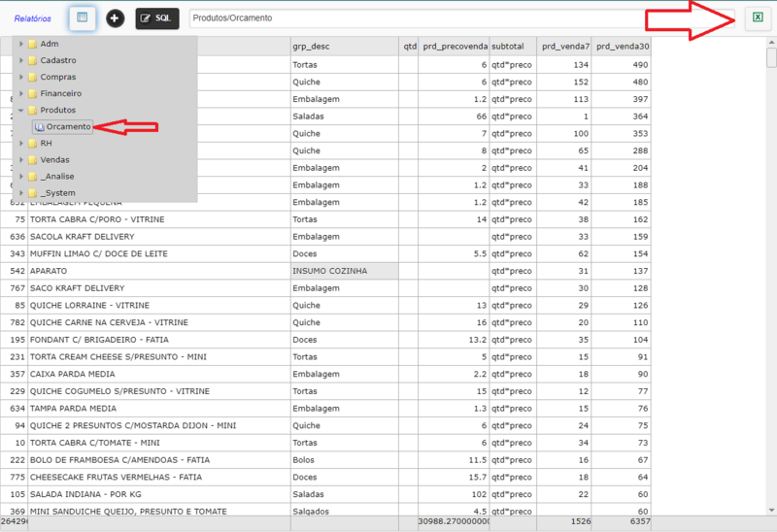Select QUICHE LORRAINE - VITRINE cell
Image resolution: width=777 pixels, height=532 pixels.
(x=159, y=305)
